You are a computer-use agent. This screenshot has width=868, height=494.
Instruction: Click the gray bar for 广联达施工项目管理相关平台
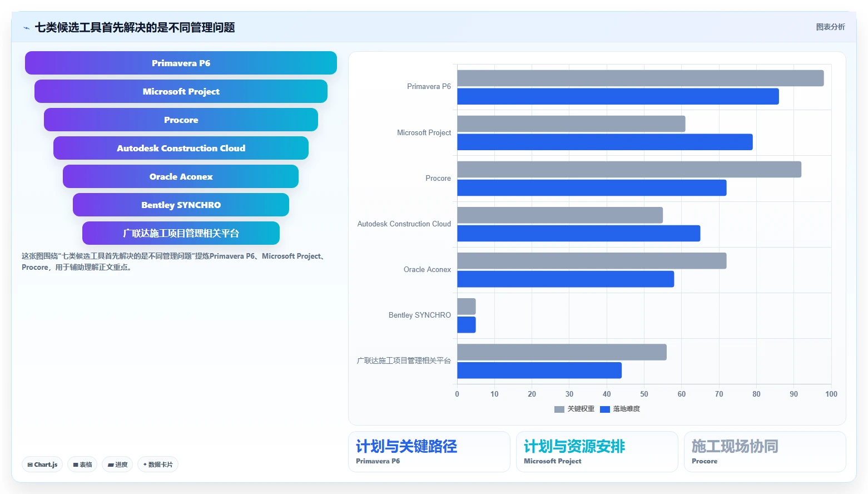[562, 352]
